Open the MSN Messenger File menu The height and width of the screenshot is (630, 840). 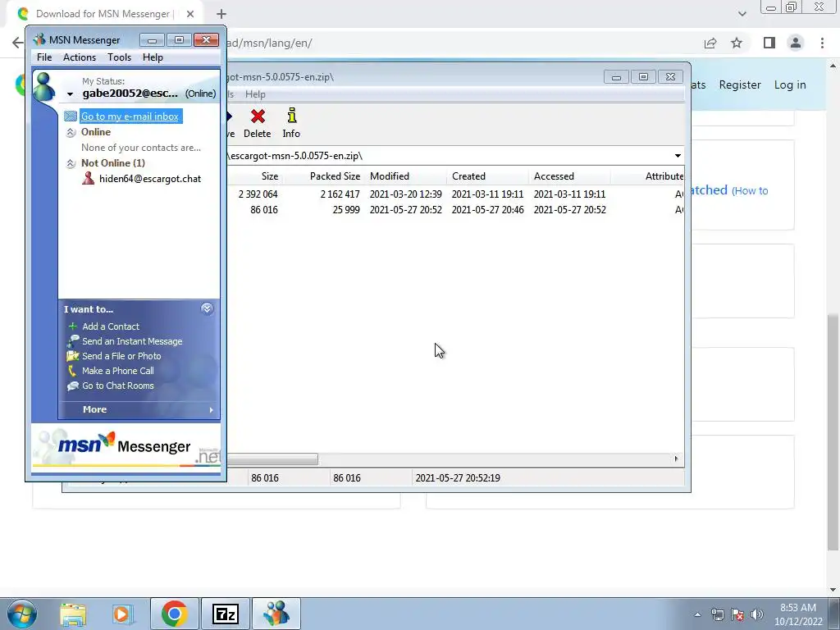pyautogui.click(x=44, y=57)
